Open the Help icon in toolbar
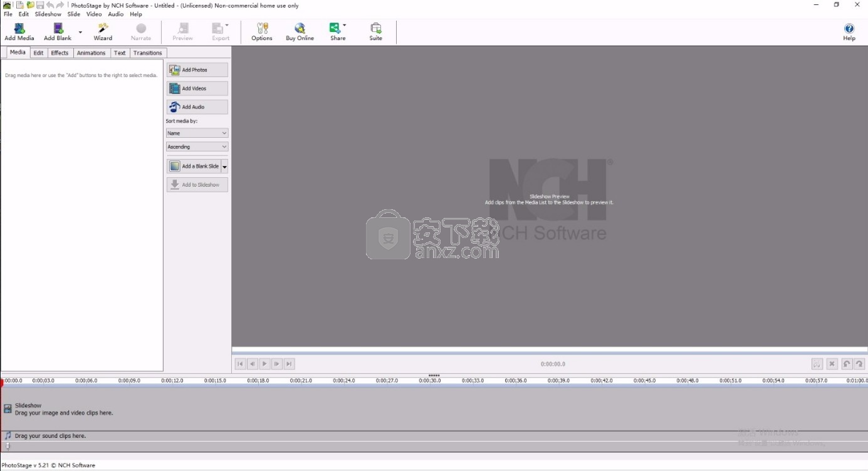868x471 pixels. click(849, 32)
